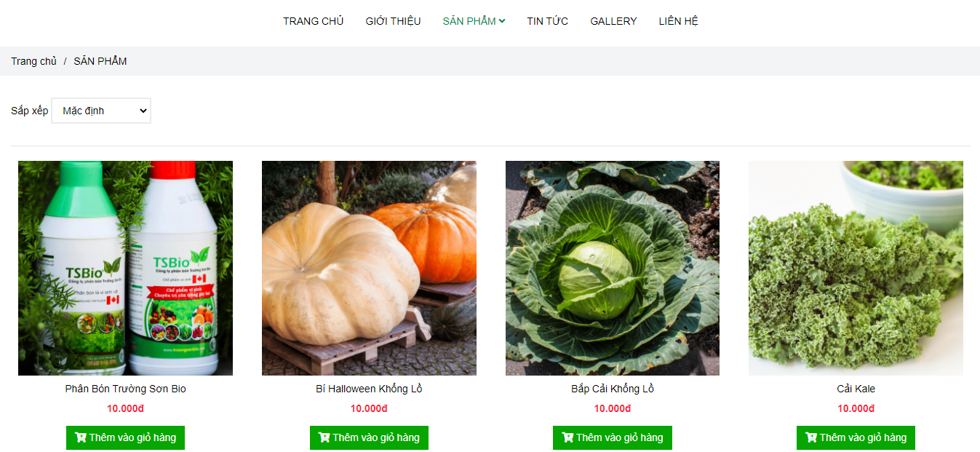Expand the SẢN PHẨM menu chevron
980x452 pixels.
502,21
